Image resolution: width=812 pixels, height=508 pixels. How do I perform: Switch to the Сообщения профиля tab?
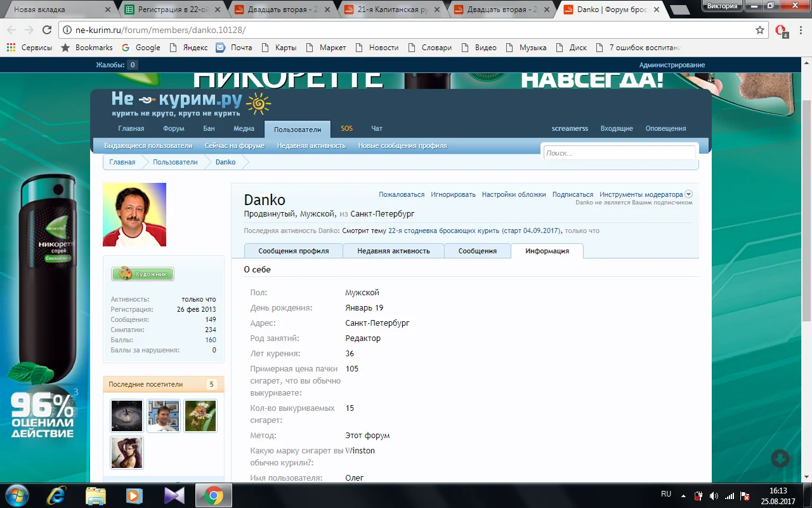click(x=293, y=251)
